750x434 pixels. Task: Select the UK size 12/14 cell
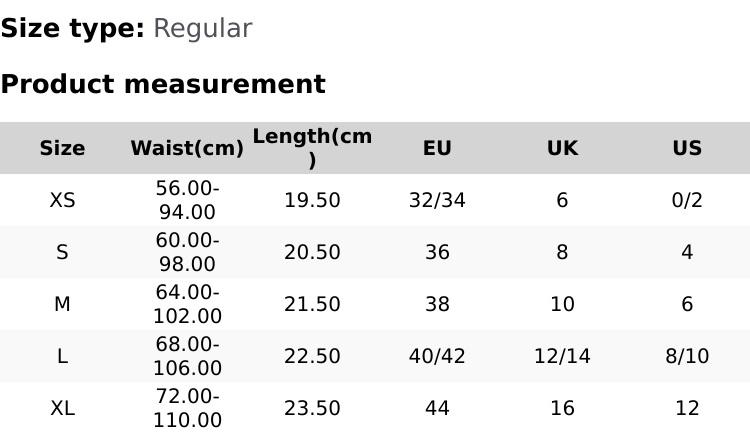coord(562,356)
